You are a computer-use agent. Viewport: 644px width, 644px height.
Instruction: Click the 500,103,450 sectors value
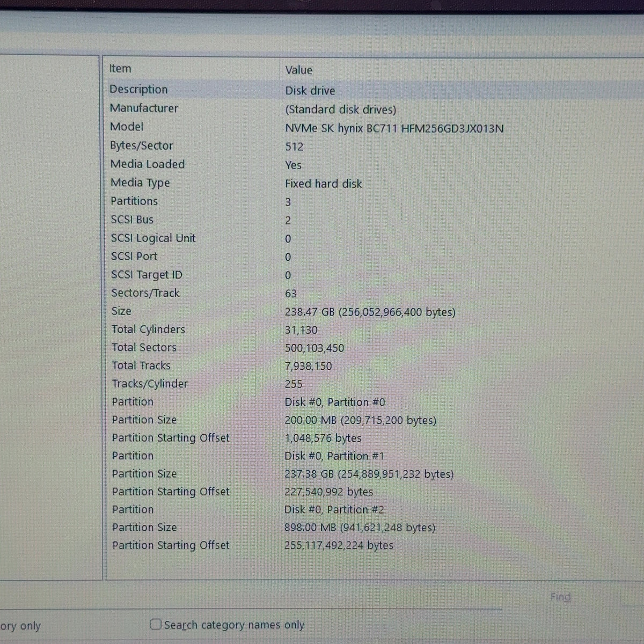click(314, 348)
